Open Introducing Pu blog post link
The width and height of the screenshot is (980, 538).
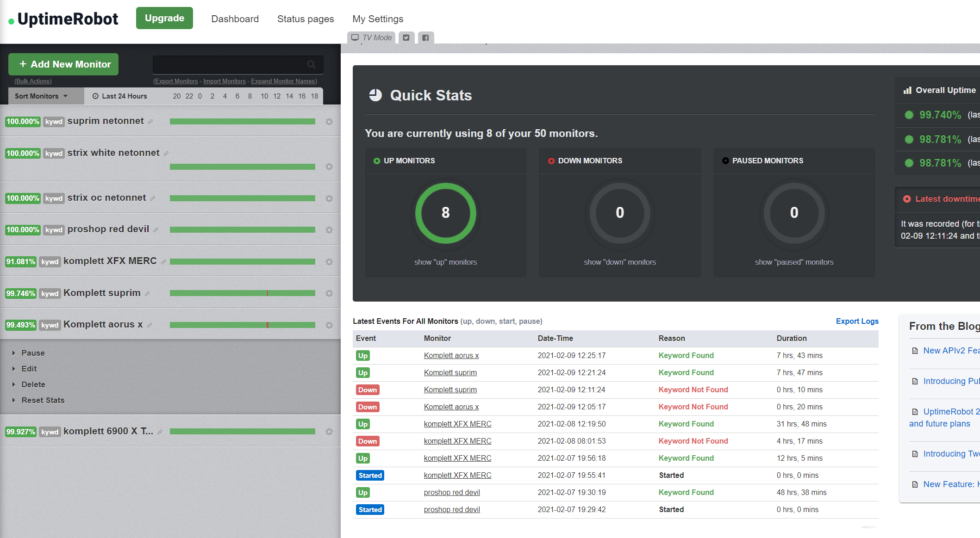pyautogui.click(x=951, y=381)
